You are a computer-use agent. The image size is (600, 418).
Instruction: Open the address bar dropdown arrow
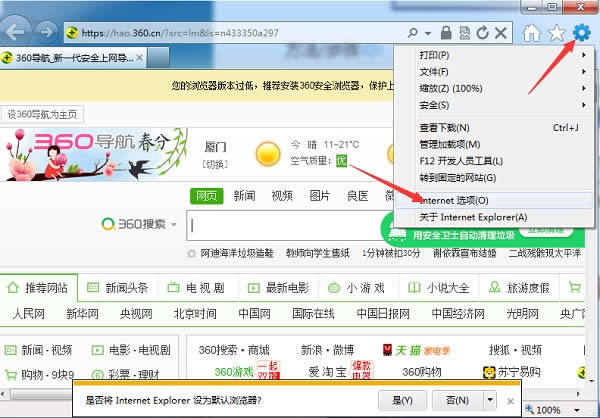coord(428,34)
